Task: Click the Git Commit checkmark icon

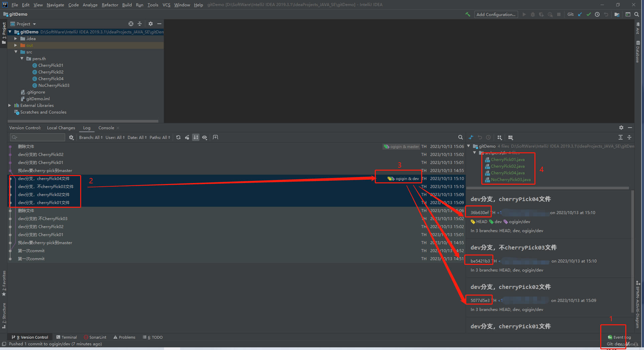Action: 589,14
